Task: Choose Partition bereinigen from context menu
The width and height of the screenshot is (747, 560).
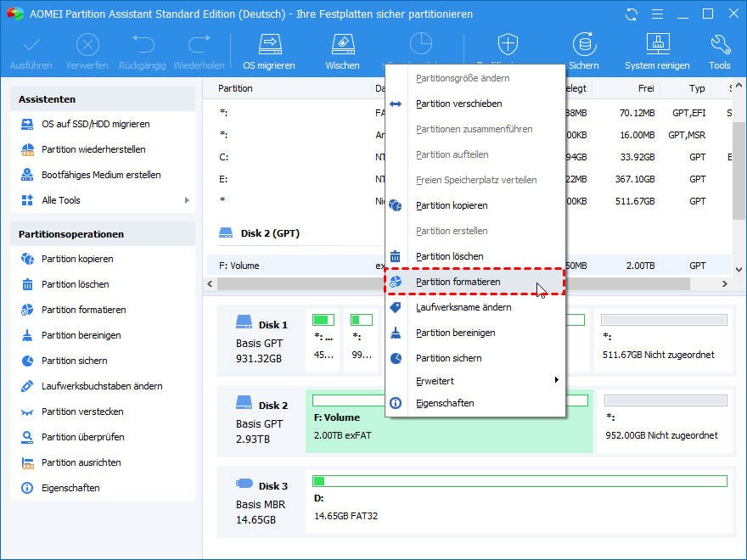Action: (x=475, y=333)
